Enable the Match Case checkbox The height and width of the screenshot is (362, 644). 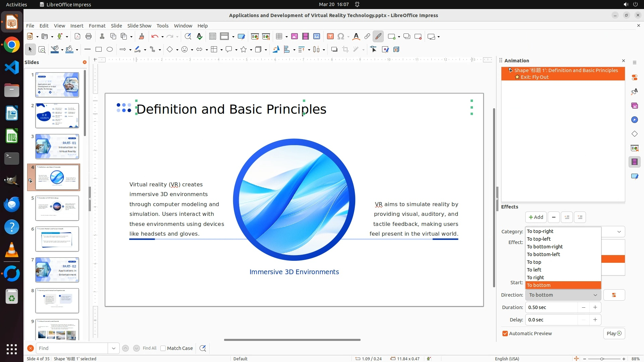[163, 348]
